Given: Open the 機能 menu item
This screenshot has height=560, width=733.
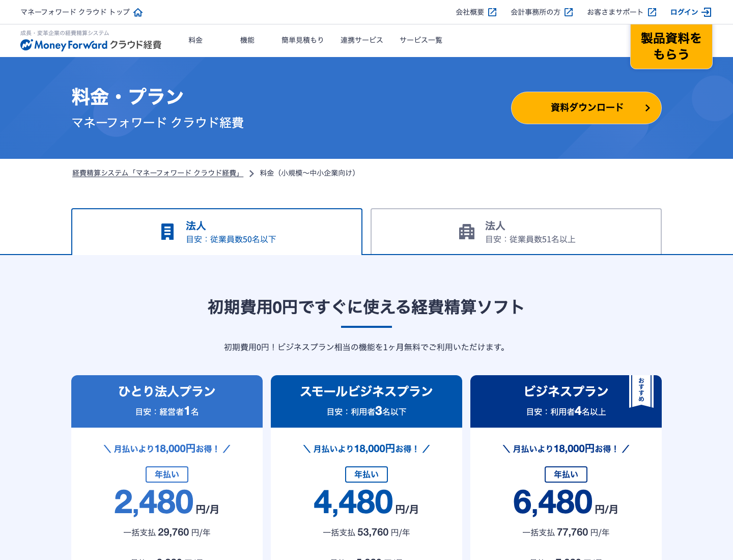Looking at the screenshot, I should 247,40.
